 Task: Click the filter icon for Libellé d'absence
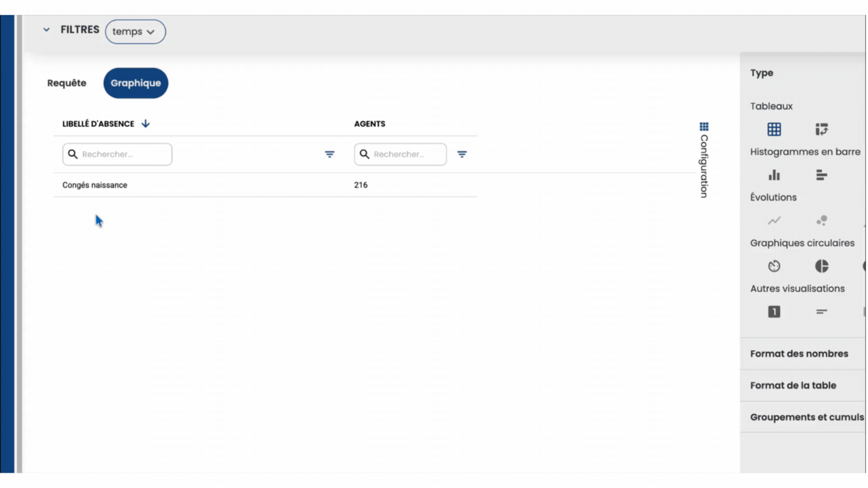click(329, 154)
